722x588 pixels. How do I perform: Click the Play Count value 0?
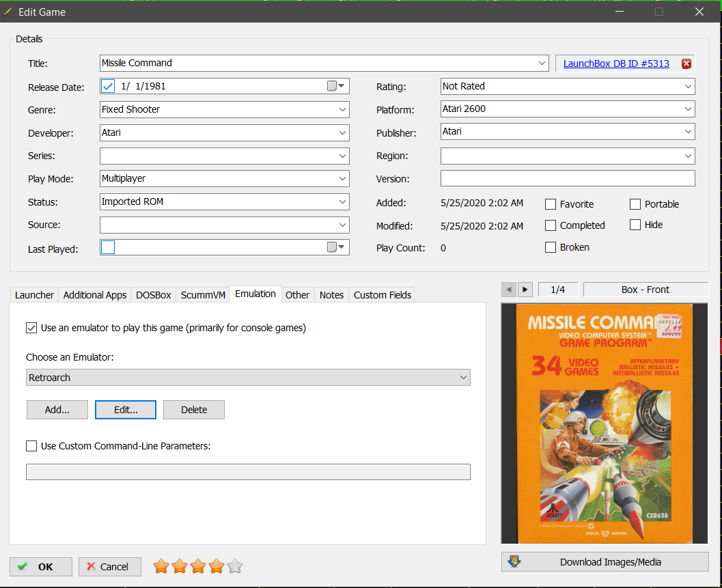click(x=443, y=248)
